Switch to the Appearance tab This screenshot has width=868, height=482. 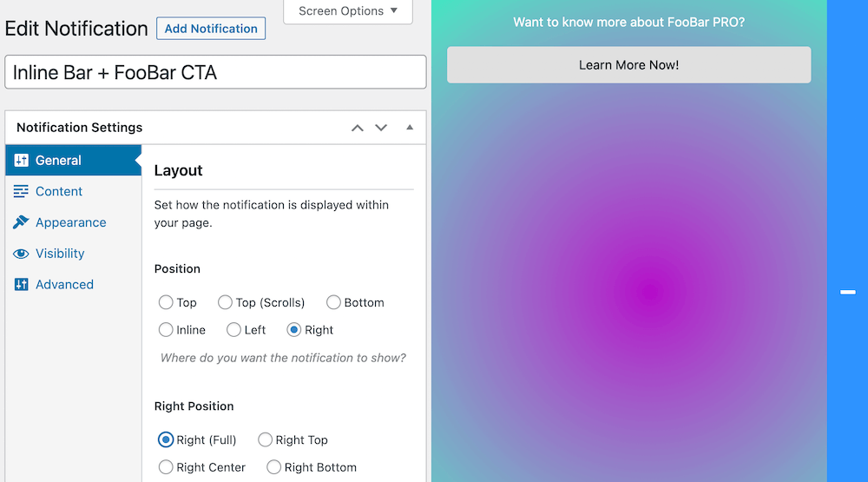click(x=74, y=222)
